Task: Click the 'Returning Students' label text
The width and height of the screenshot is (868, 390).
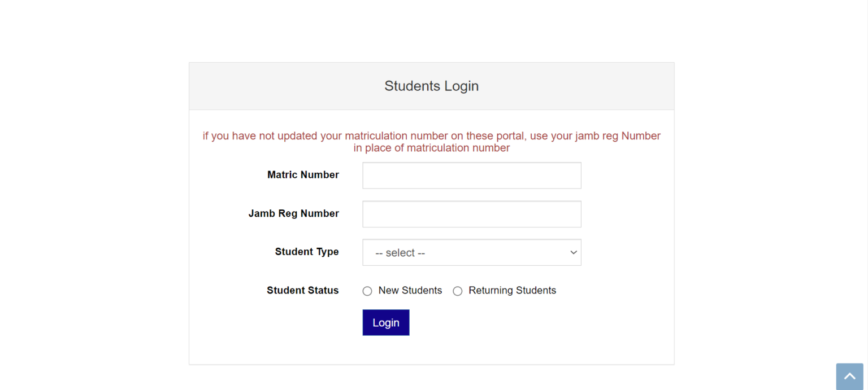Action: (512, 290)
